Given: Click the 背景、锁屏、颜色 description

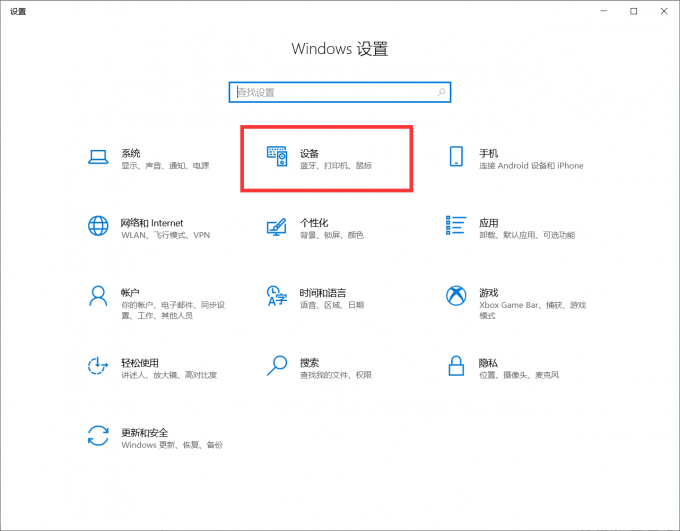Looking at the screenshot, I should pos(332,235).
